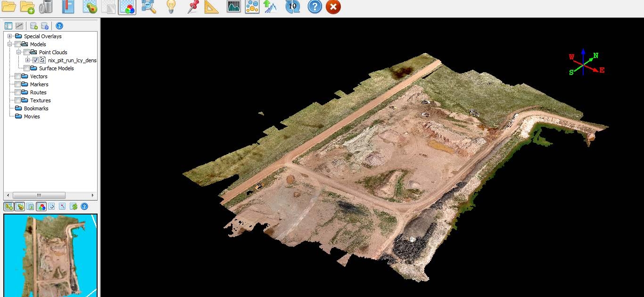The height and width of the screenshot is (297, 644).
Task: Select the Markers tree item label
Action: 39,84
